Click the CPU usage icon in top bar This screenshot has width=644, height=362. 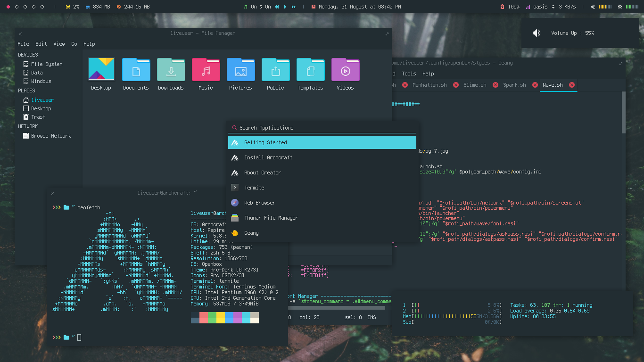[67, 7]
